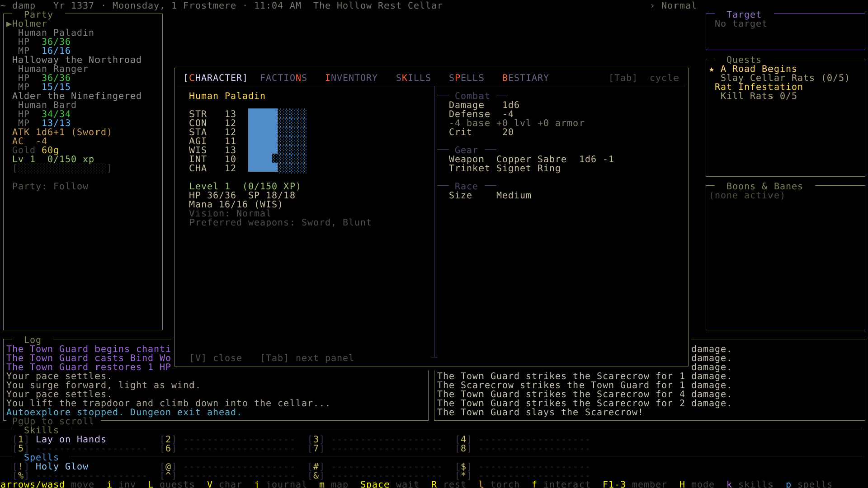Image resolution: width=868 pixels, height=488 pixels.
Task: Go to the SPELLS tab
Action: (x=466, y=78)
